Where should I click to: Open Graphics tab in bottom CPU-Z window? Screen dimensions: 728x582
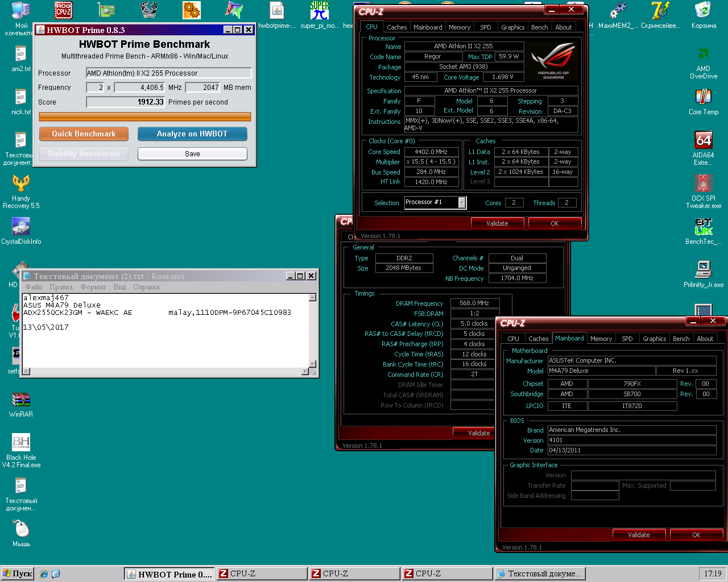pos(654,339)
